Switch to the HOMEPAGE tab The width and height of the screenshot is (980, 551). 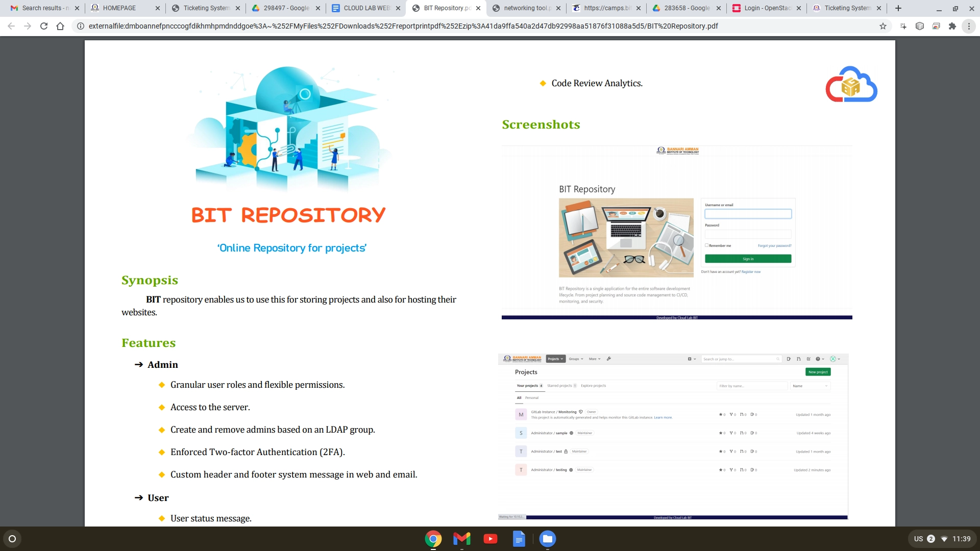pos(125,8)
